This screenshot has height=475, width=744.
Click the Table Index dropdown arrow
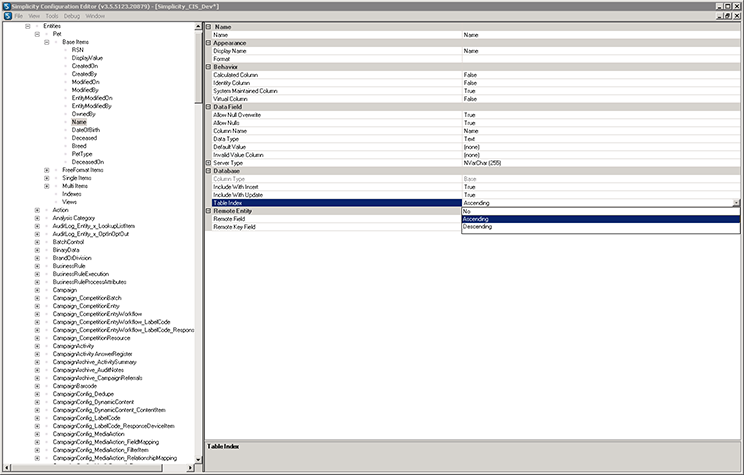tap(736, 203)
